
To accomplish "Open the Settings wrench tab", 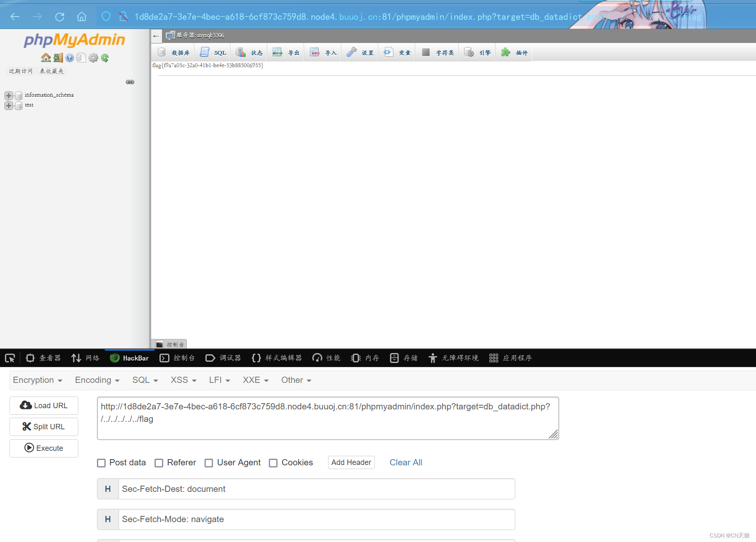I will tap(360, 53).
